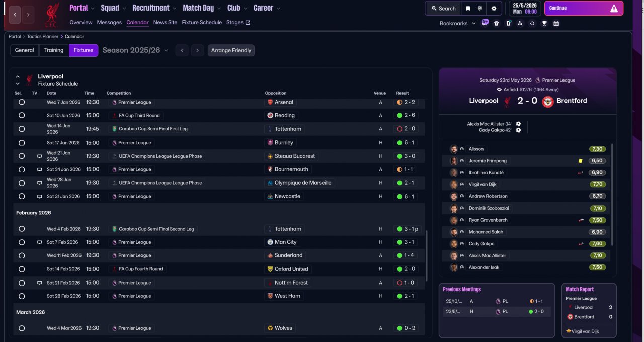The image size is (644, 342).
Task: Expand the Bookmarks dropdown chevron
Action: [x=474, y=24]
